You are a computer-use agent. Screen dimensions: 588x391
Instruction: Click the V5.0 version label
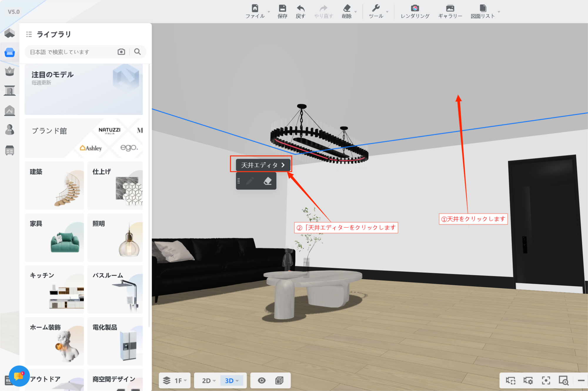tap(14, 12)
